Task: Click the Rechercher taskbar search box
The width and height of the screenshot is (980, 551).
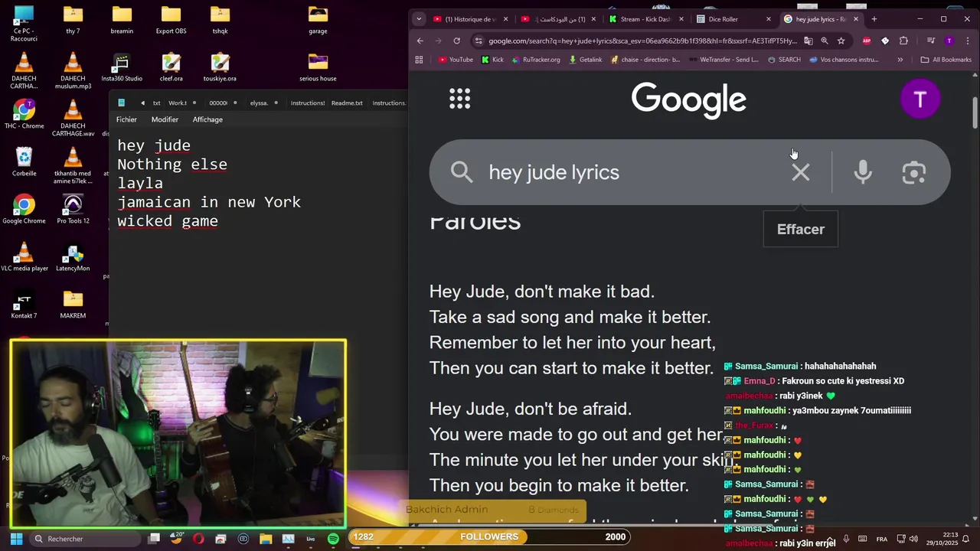Action: pyautogui.click(x=84, y=539)
